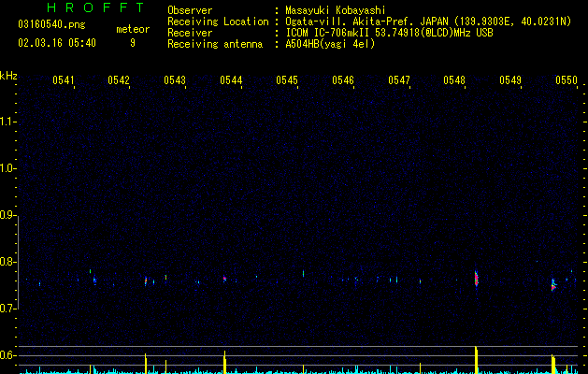This screenshot has height=374, width=588.
Task: Click the antenna A504HB(yagi 4el) text
Action: pyautogui.click(x=330, y=44)
